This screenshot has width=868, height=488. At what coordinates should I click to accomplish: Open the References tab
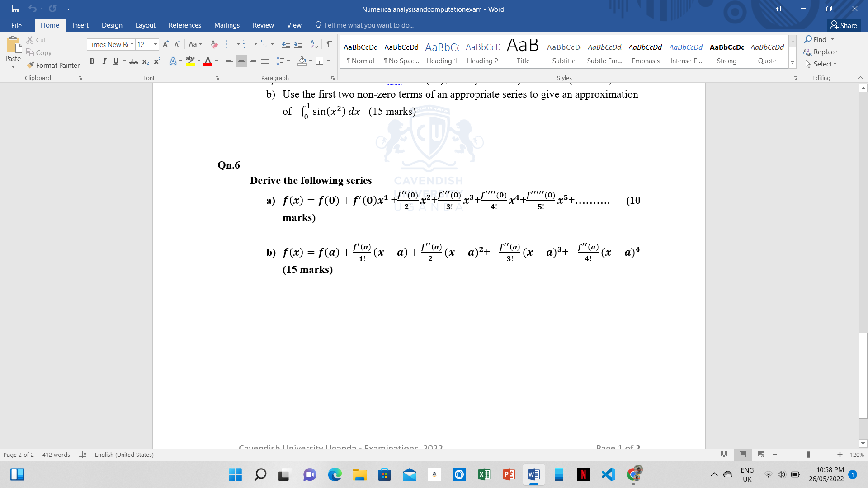184,25
